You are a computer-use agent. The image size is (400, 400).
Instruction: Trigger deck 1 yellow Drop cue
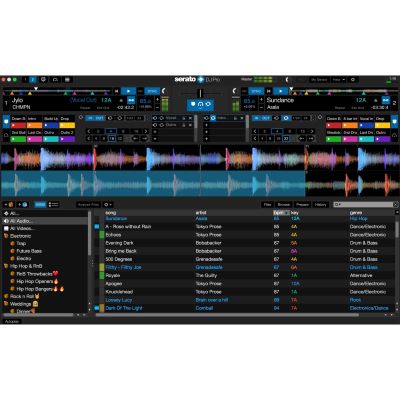tap(67, 125)
